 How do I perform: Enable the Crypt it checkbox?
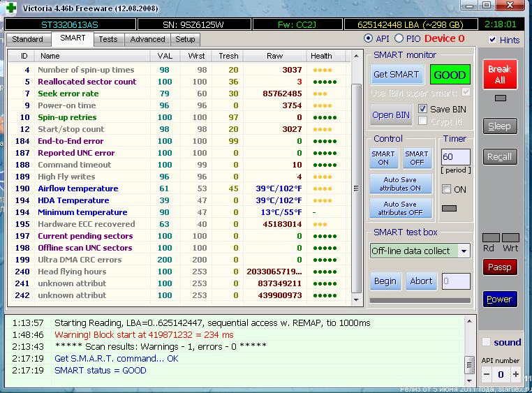pos(422,121)
